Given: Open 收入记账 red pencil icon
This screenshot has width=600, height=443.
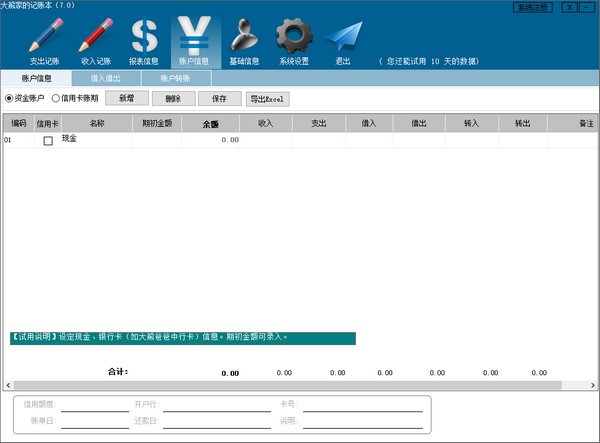Looking at the screenshot, I should [96, 41].
